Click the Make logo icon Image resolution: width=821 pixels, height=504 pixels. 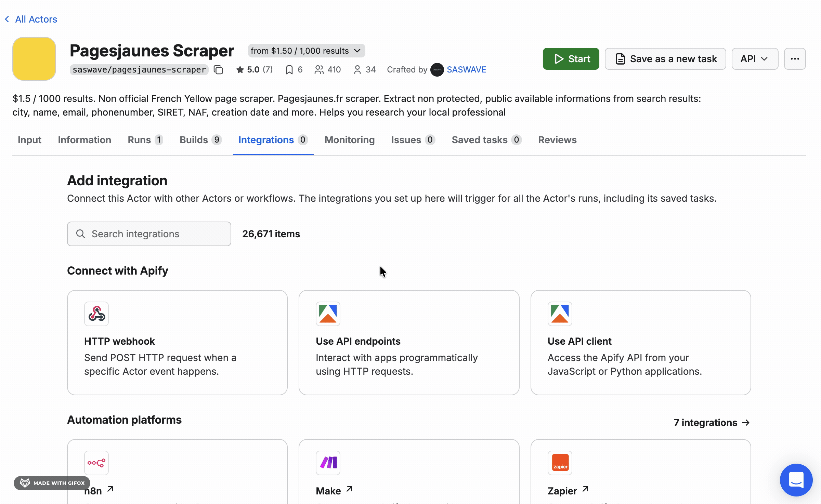328,463
